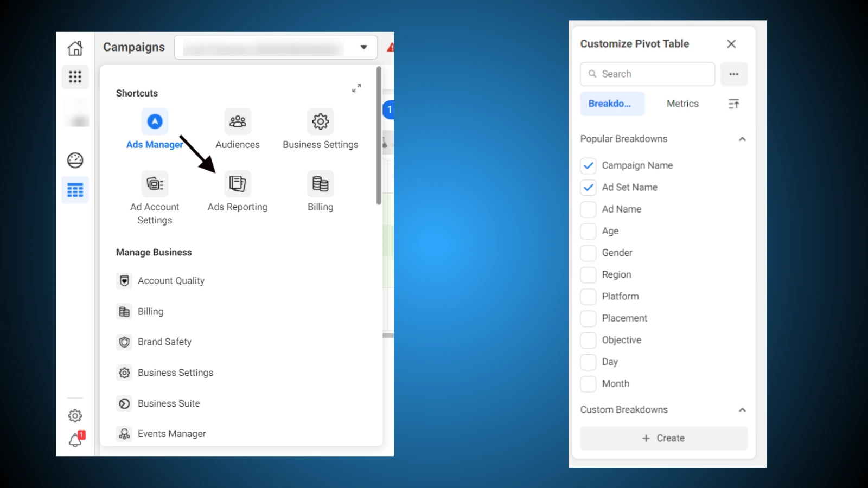The height and width of the screenshot is (488, 868).
Task: Open Brand Safety under Manage Business
Action: click(154, 342)
